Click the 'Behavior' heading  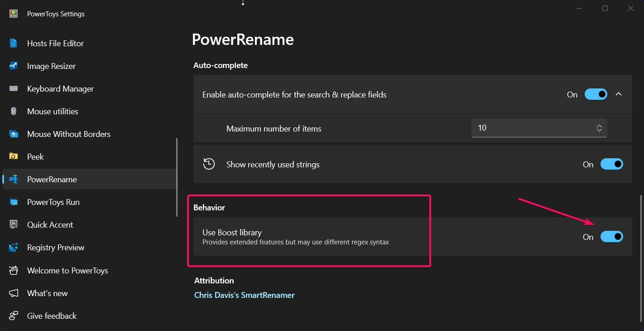coord(209,208)
